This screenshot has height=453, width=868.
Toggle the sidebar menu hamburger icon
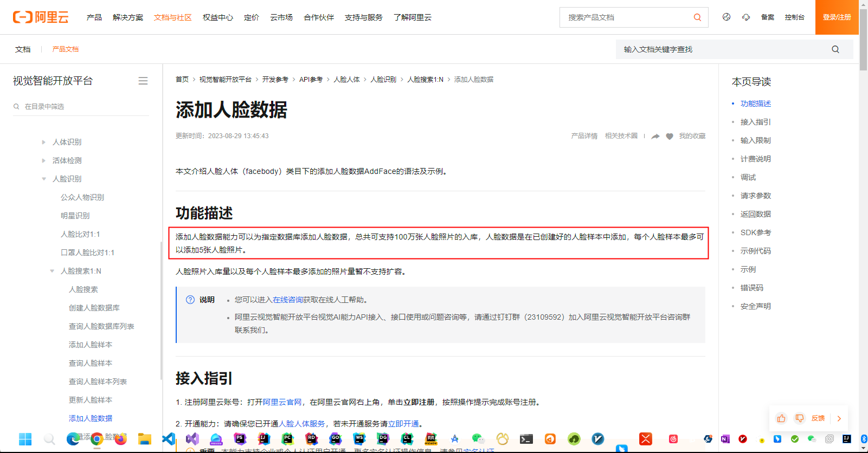point(143,81)
